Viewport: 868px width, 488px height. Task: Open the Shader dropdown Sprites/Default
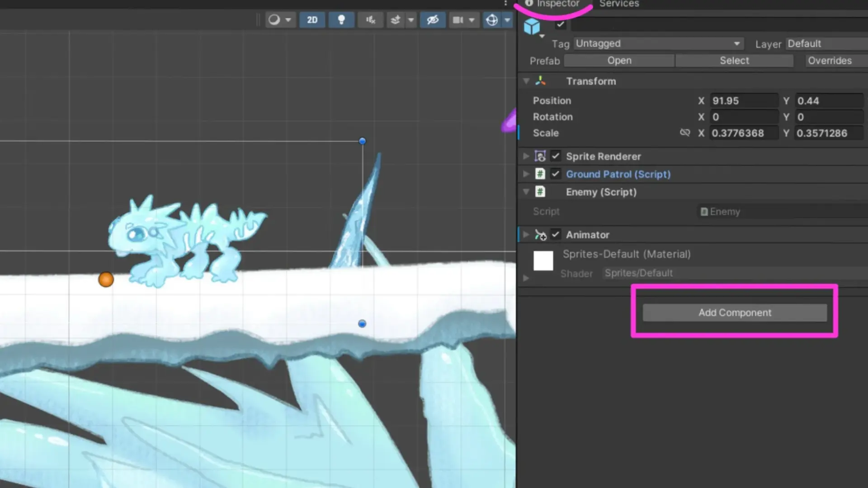click(x=735, y=273)
